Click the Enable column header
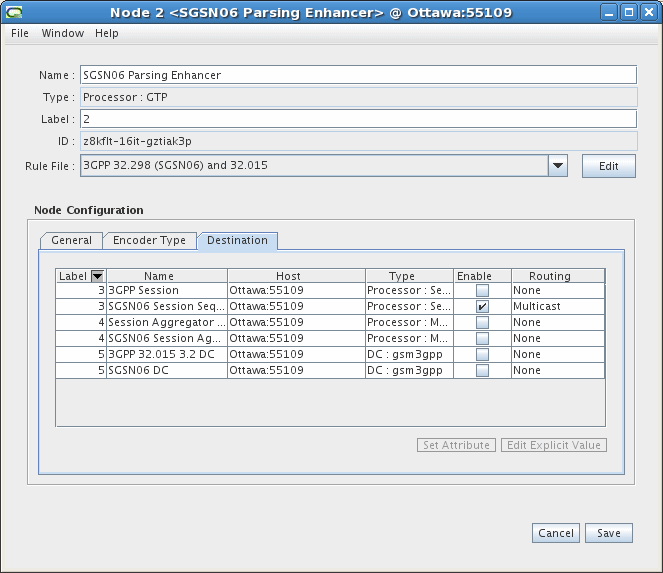The image size is (663, 573). pos(482,276)
